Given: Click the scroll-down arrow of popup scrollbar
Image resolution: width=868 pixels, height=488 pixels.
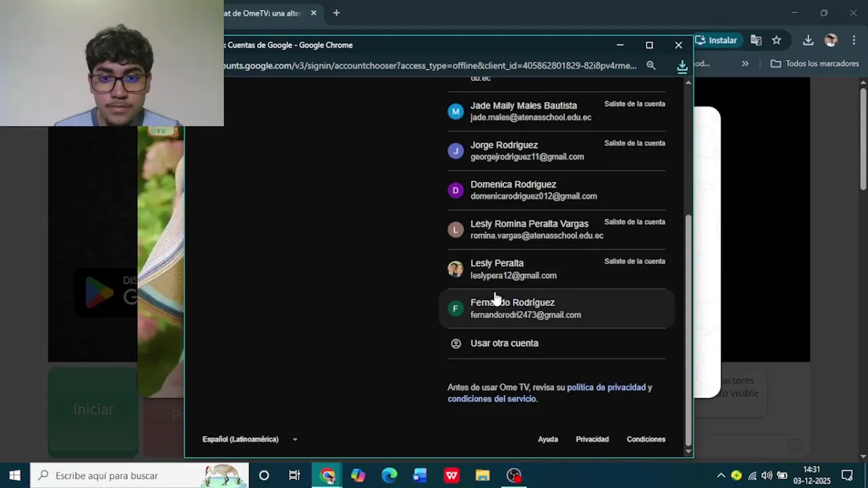Looking at the screenshot, I should coord(688,451).
